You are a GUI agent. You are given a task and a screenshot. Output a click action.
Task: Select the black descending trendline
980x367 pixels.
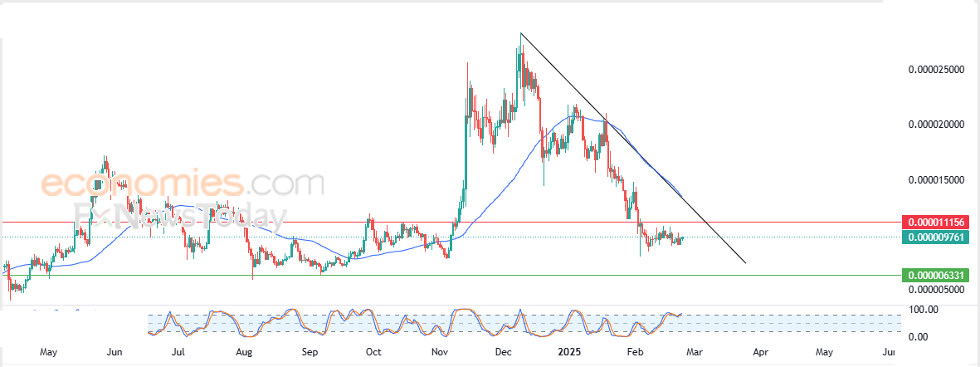(631, 148)
